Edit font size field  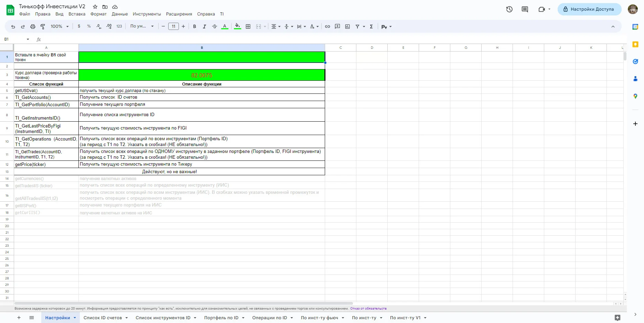click(173, 26)
